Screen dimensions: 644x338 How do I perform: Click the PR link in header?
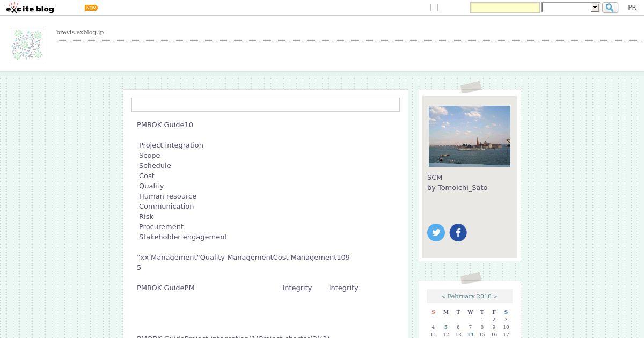click(632, 8)
